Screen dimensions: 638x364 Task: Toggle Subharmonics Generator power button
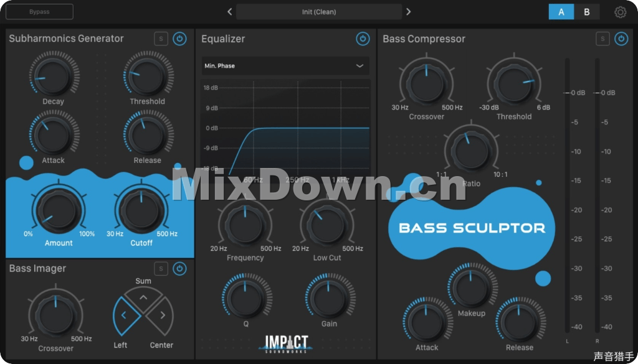click(180, 39)
